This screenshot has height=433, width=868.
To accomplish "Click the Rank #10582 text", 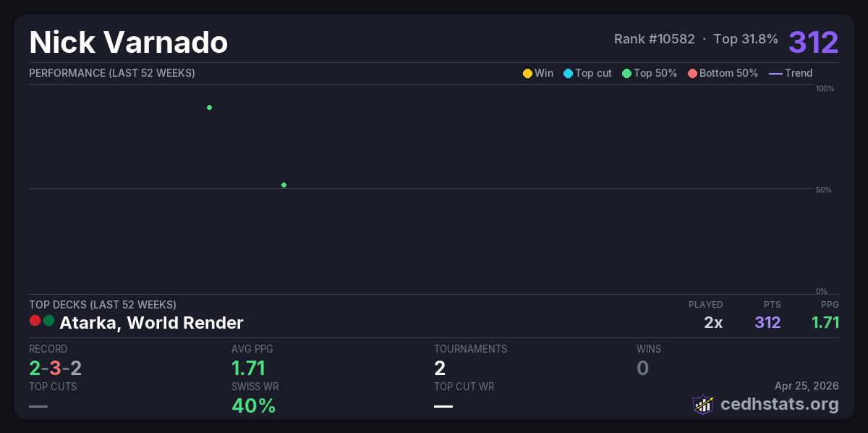I will (654, 39).
